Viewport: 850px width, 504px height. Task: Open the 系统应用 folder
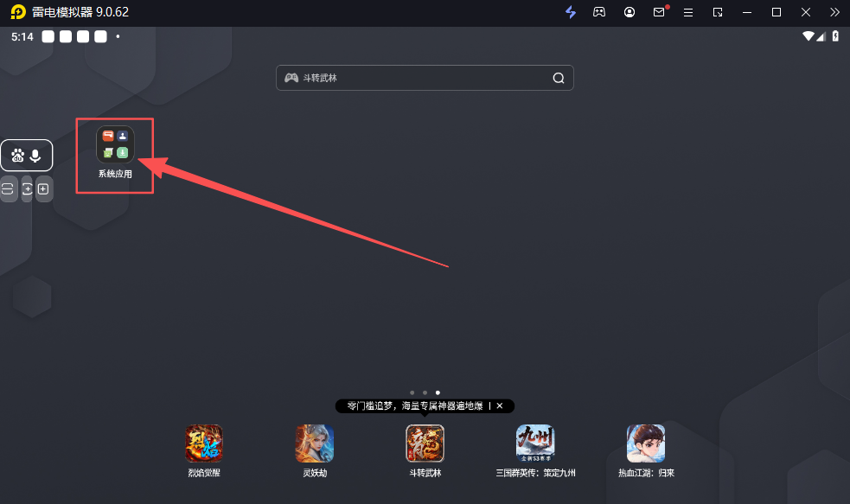click(x=115, y=145)
